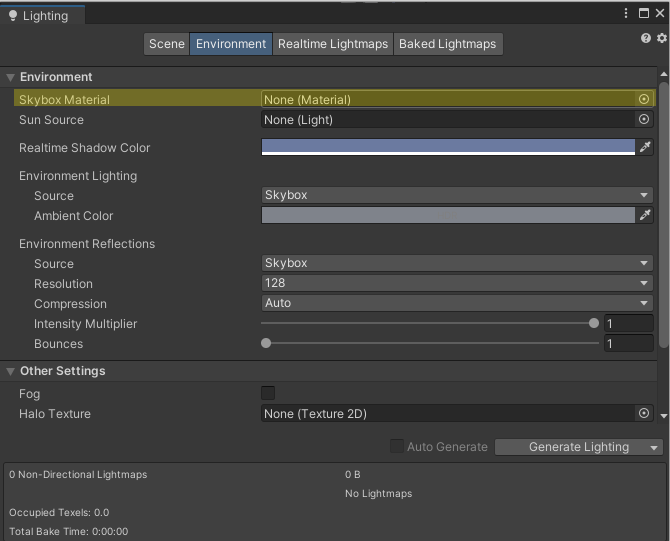
Task: Click the vertical scrollbar thumb
Action: click(x=664, y=214)
